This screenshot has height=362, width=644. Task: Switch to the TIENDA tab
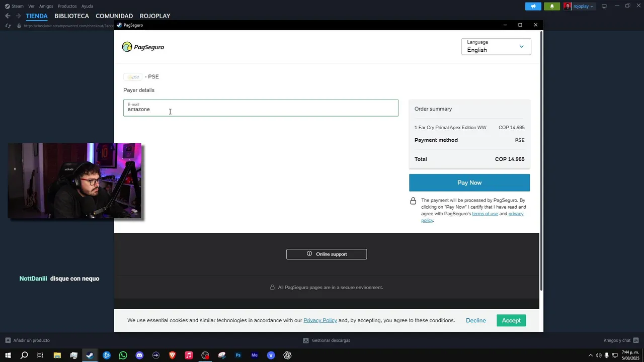click(37, 16)
